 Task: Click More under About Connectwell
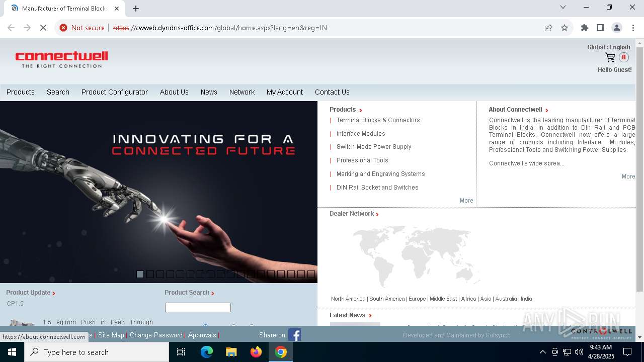pyautogui.click(x=628, y=176)
